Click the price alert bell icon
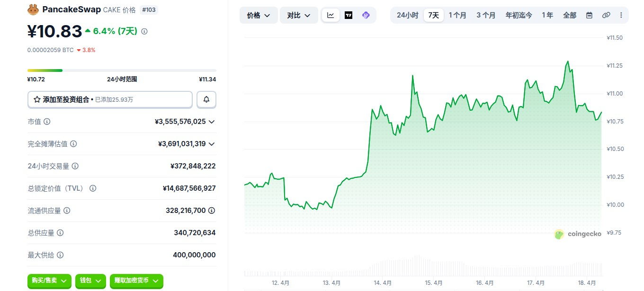 point(206,99)
